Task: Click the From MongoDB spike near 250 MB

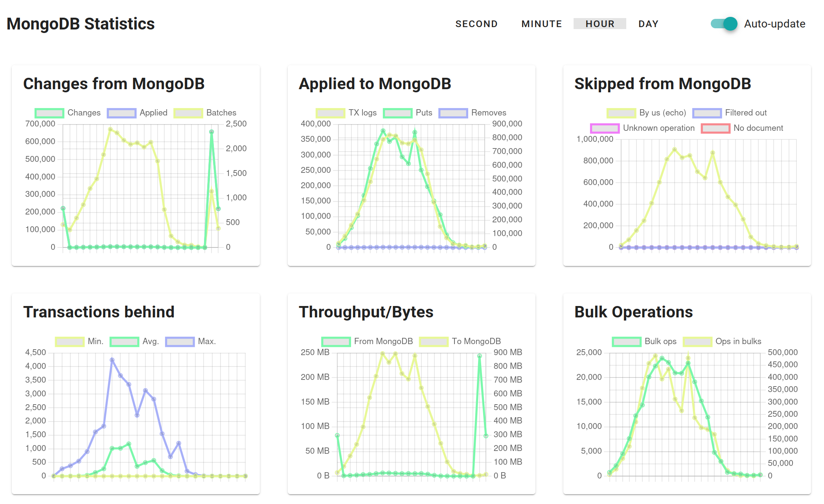Action: coord(479,356)
